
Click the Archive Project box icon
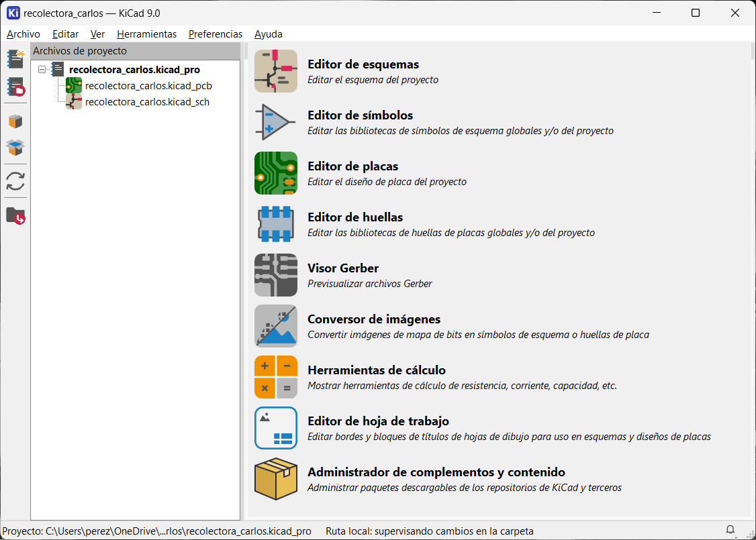point(15,121)
